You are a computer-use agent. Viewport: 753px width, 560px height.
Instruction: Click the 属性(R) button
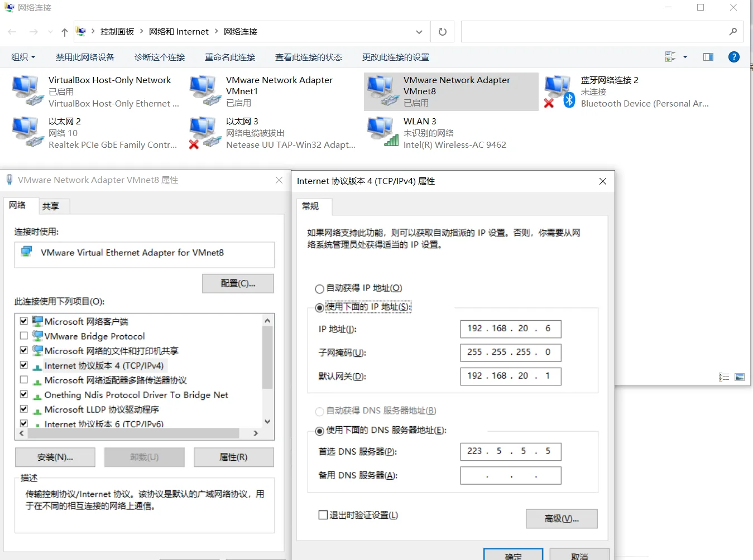coord(233,457)
